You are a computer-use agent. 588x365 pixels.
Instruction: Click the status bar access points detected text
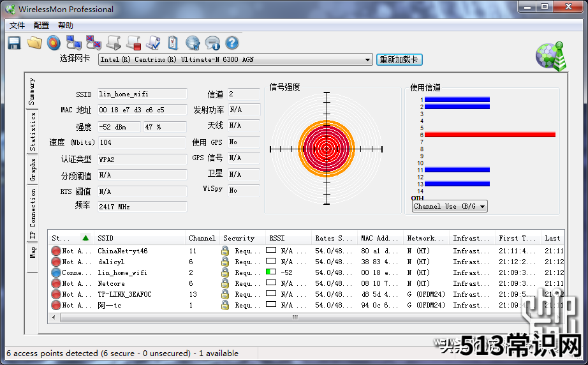(x=122, y=354)
